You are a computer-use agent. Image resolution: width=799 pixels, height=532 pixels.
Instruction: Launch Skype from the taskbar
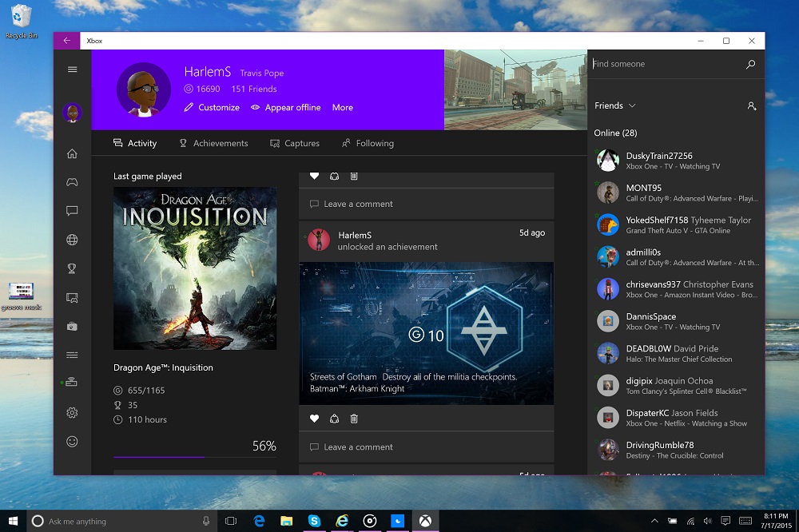pyautogui.click(x=314, y=521)
